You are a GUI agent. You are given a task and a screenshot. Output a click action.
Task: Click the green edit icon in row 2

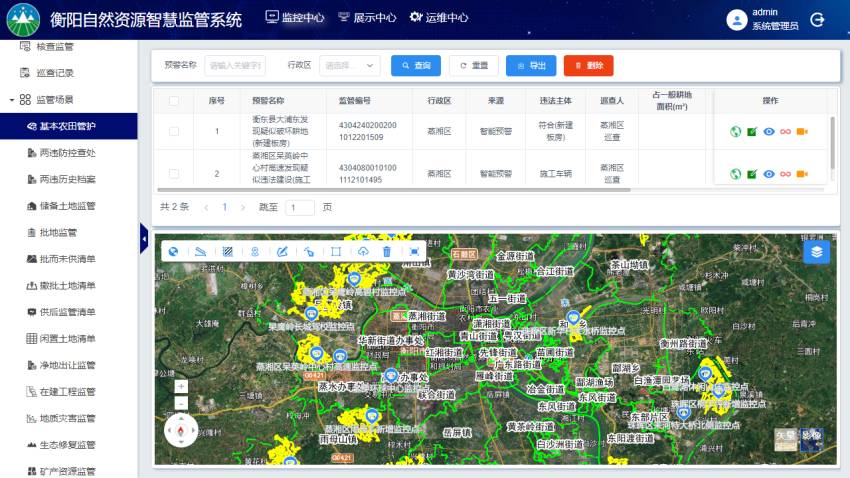(752, 174)
